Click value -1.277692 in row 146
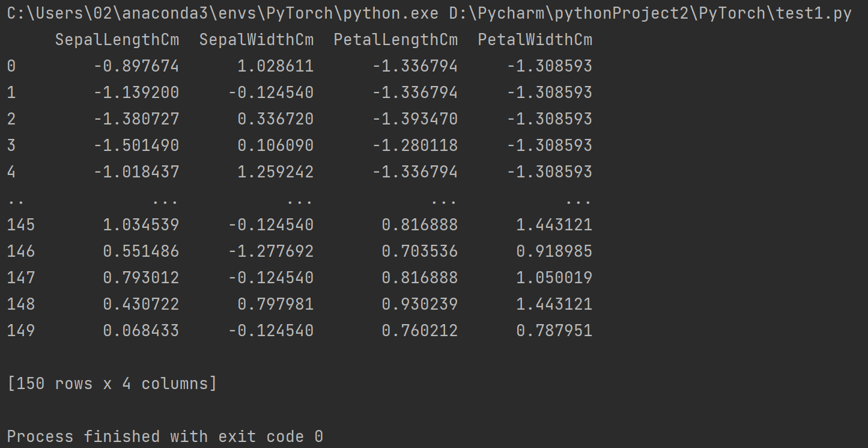This screenshot has height=448, width=868. point(271,251)
